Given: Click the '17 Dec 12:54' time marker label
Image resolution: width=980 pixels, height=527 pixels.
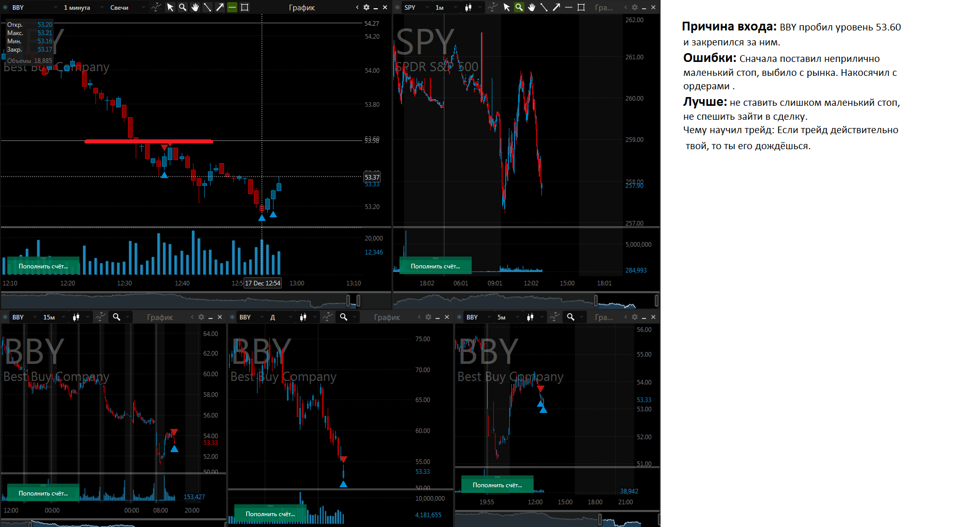Looking at the screenshot, I should [x=263, y=283].
